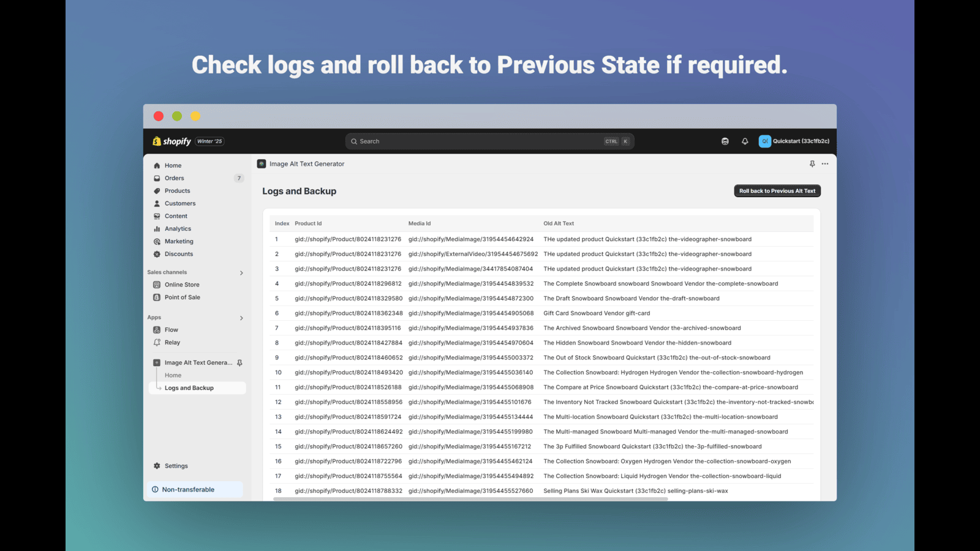Screen dimensions: 980x551
Task: Click the Search input field
Action: click(x=478, y=141)
